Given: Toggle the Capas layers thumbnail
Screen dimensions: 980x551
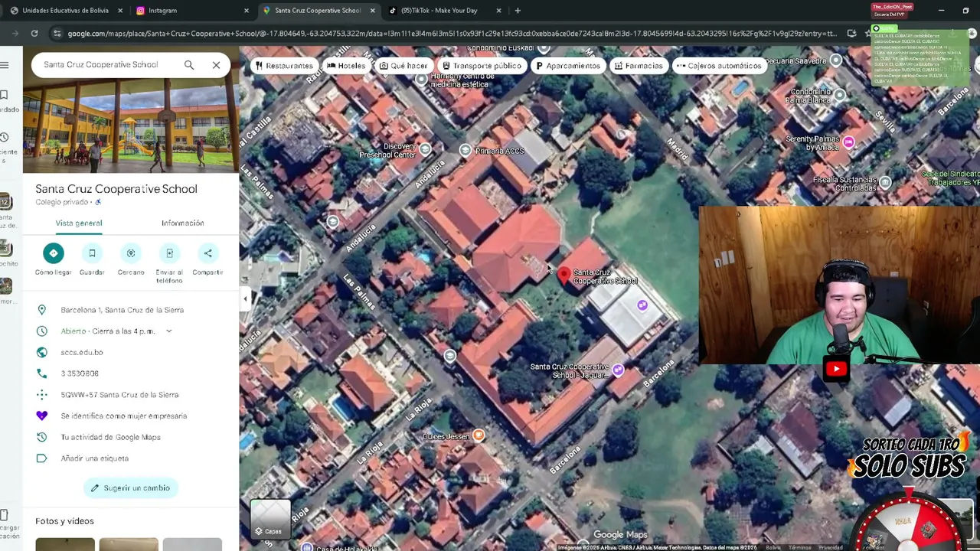Looking at the screenshot, I should pyautogui.click(x=270, y=520).
